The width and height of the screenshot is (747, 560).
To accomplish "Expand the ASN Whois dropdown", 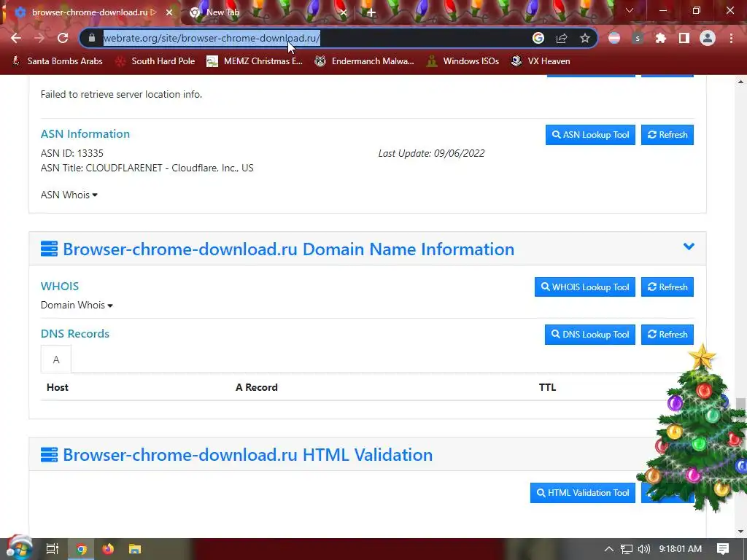I will point(69,195).
